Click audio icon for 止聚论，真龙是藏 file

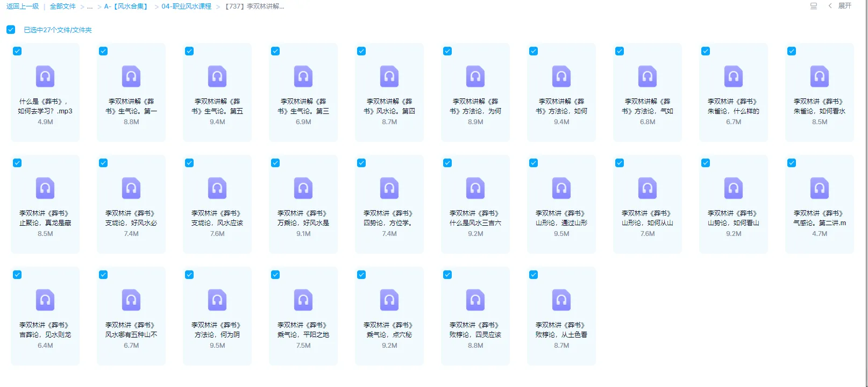[x=45, y=188]
